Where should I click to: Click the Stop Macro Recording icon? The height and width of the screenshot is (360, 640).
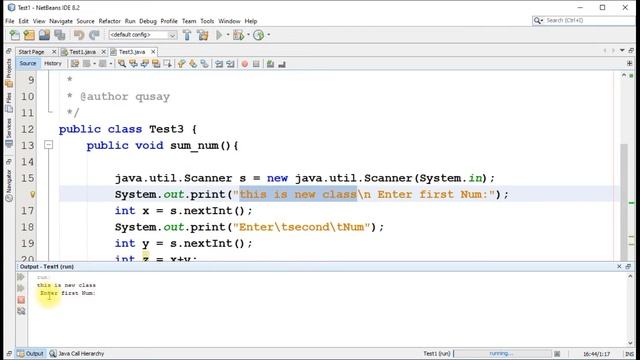(256, 64)
